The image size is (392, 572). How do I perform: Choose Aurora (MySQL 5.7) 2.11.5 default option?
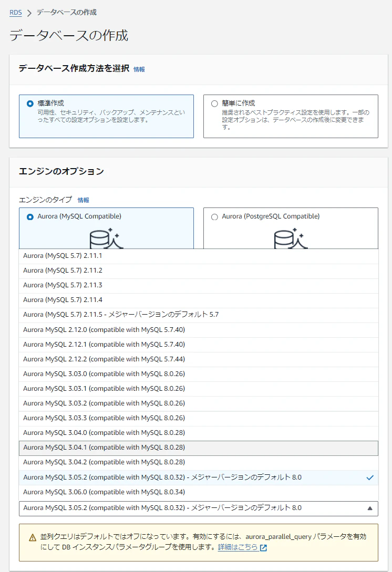pyautogui.click(x=199, y=315)
